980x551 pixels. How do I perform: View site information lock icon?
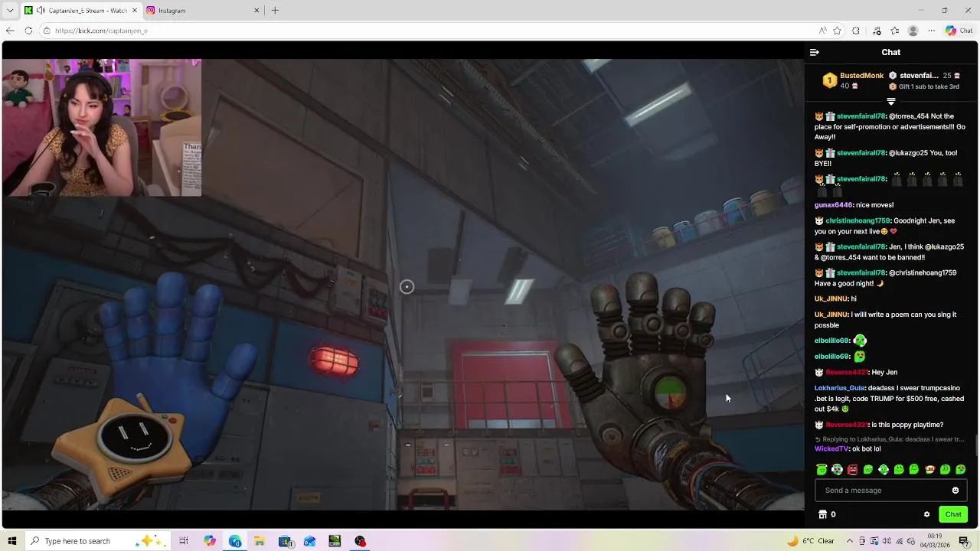click(47, 31)
